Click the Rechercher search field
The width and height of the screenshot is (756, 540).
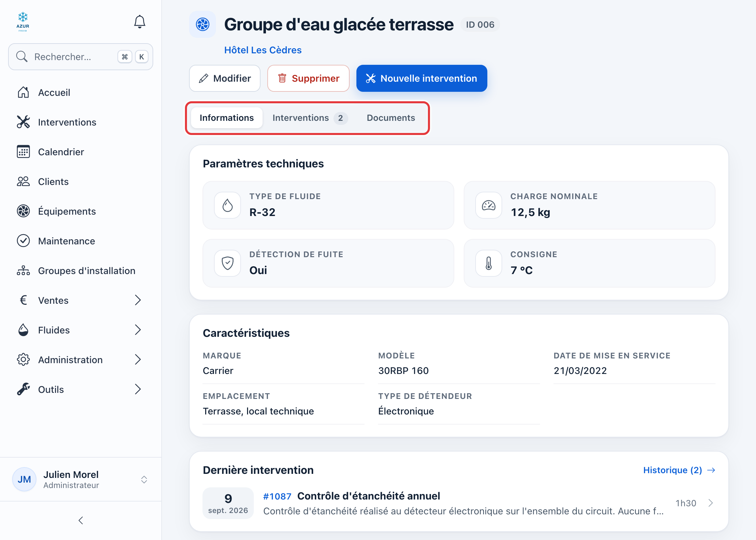(81, 57)
